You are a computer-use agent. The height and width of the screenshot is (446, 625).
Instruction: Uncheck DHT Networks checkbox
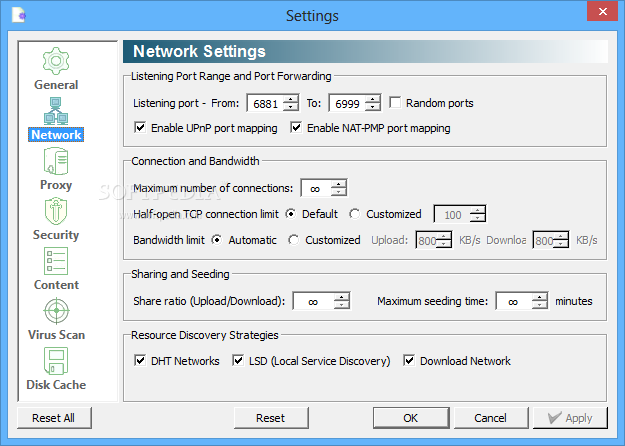coord(140,361)
